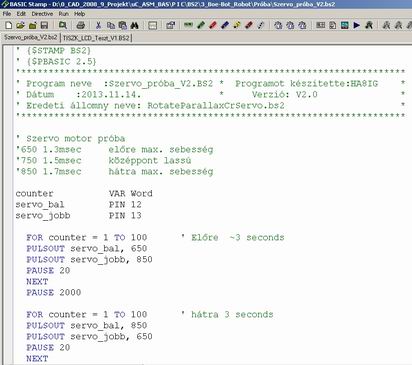Click the Preferences icon in toolbar

pyautogui.click(x=171, y=25)
